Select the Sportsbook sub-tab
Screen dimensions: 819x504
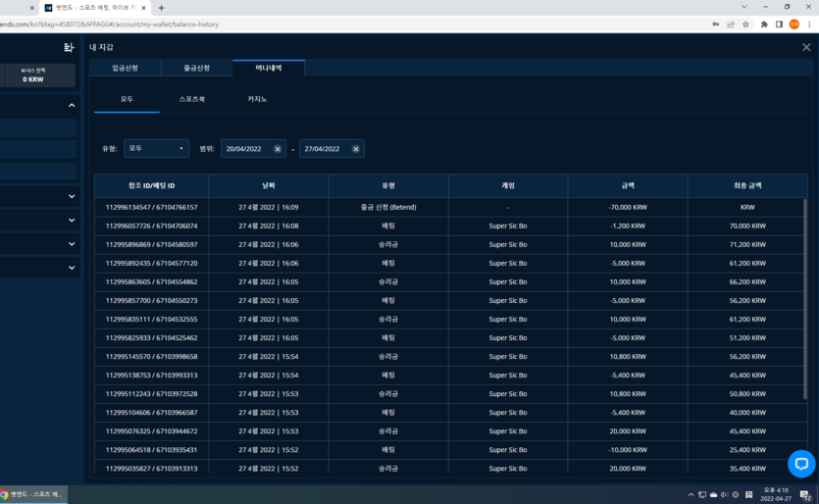tap(191, 99)
